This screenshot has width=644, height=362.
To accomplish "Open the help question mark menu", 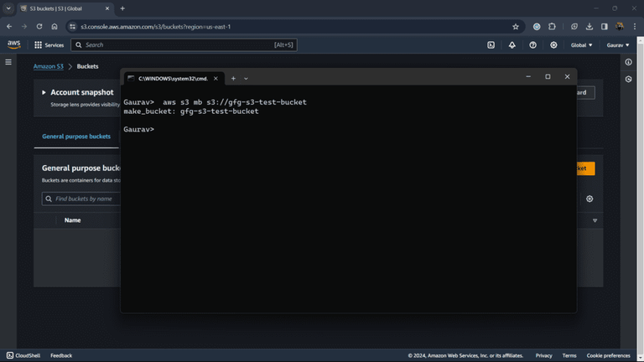I will pos(532,45).
